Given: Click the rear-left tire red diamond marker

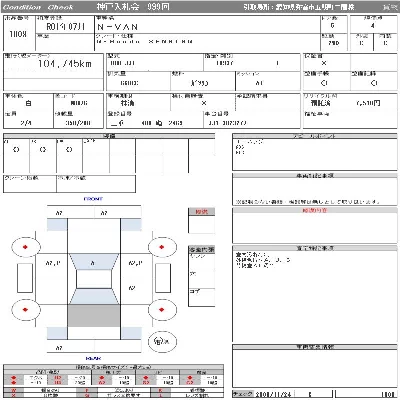Looking at the screenshot, I should (x=25, y=310).
